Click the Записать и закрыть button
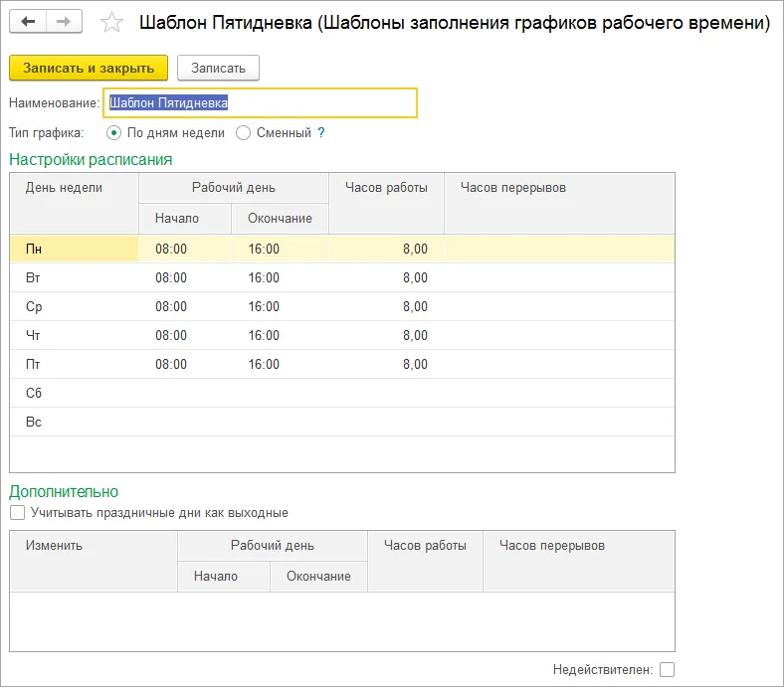 [x=89, y=68]
